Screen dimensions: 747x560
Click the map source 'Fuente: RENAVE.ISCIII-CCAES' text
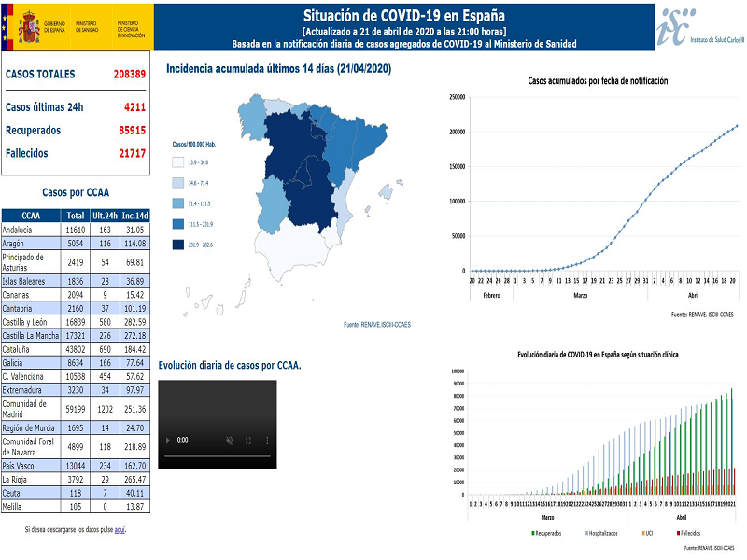(x=377, y=325)
